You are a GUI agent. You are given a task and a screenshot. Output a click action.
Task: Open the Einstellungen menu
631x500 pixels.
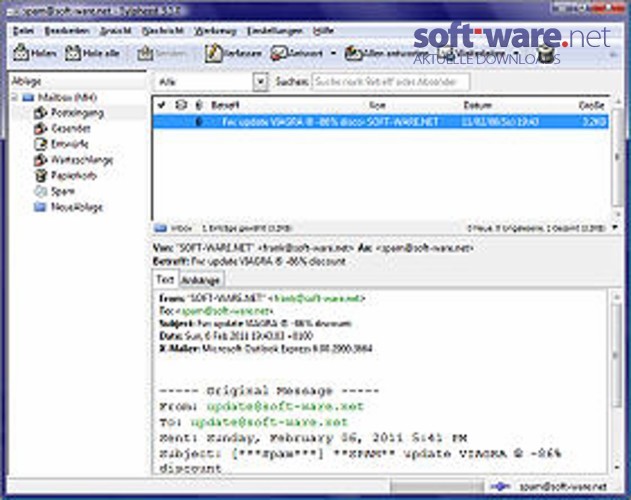pos(274,31)
